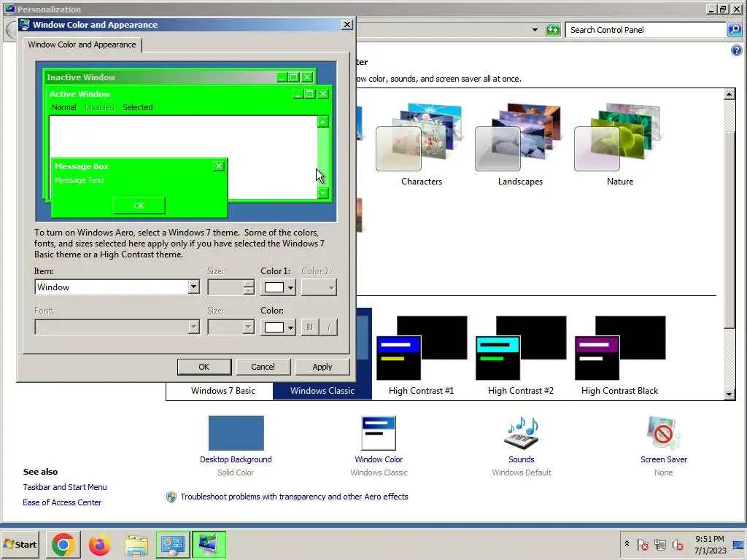Open the muted volume tray icon
The width and height of the screenshot is (747, 560).
pos(678,544)
